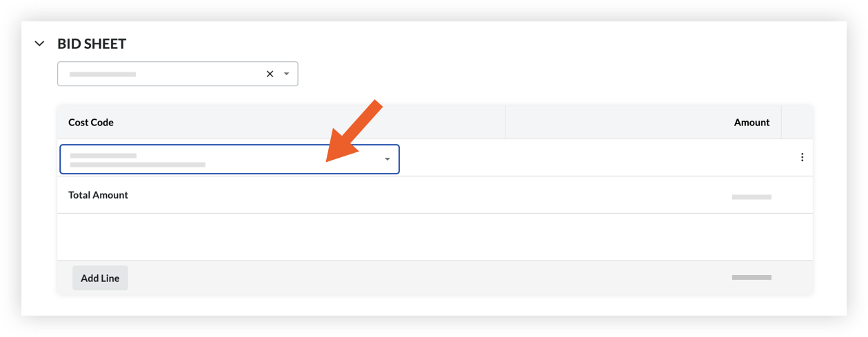Click the orange arrow annotation
868x337 pixels.
click(354, 132)
